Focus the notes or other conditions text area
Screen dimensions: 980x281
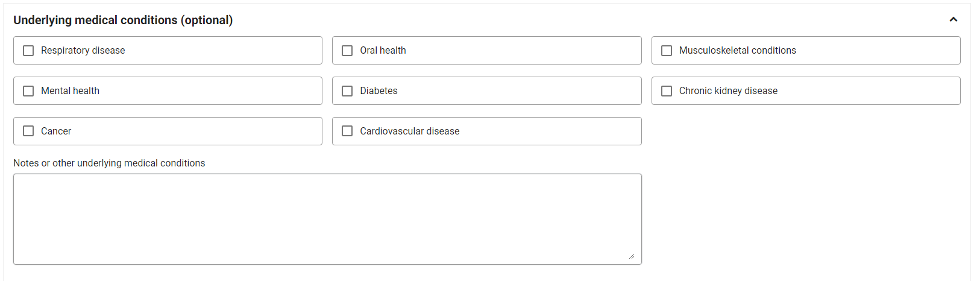(327, 219)
